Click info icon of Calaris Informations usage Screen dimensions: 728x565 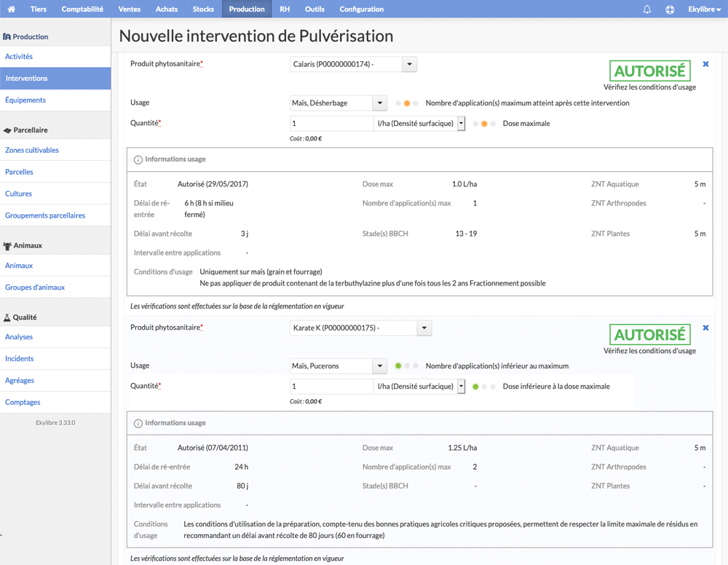(138, 159)
